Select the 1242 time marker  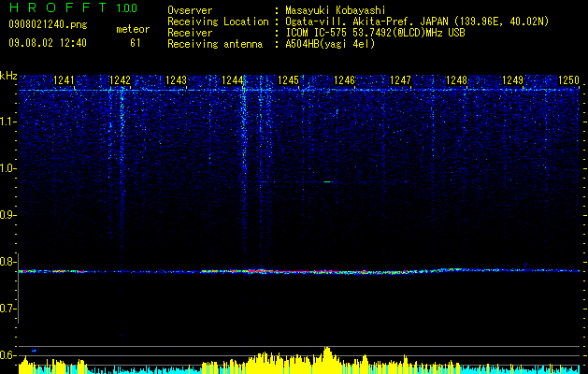(x=120, y=80)
